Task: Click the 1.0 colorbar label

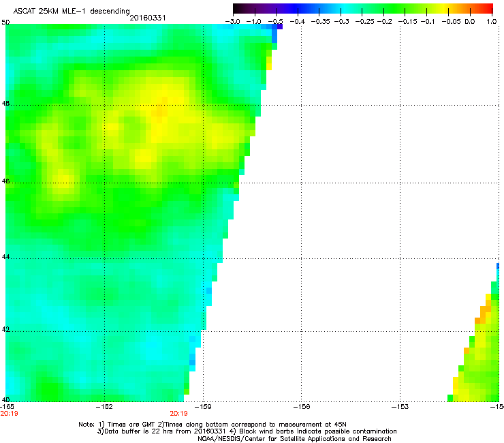Action: [x=492, y=22]
